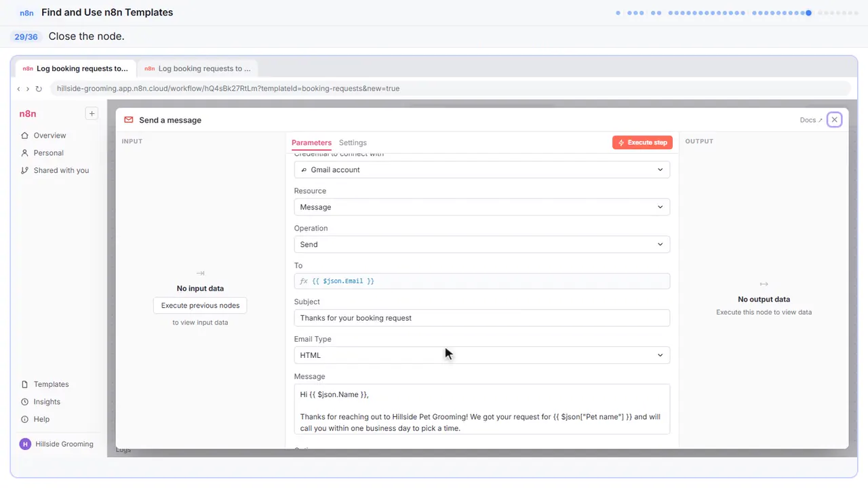Screen dimensions: 868x488
Task: Select the Personal user icon
Action: click(x=25, y=152)
